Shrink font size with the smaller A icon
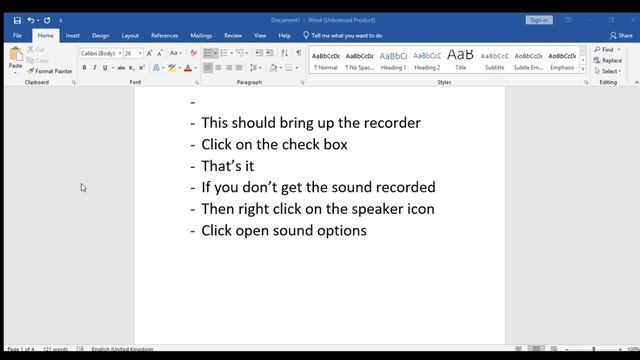Viewport: 640px width, 360px height. (x=160, y=53)
